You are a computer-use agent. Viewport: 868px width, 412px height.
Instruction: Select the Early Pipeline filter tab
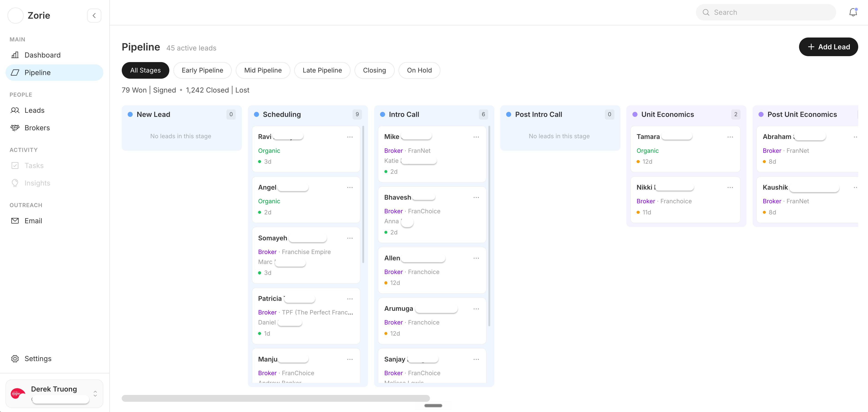[x=203, y=70]
